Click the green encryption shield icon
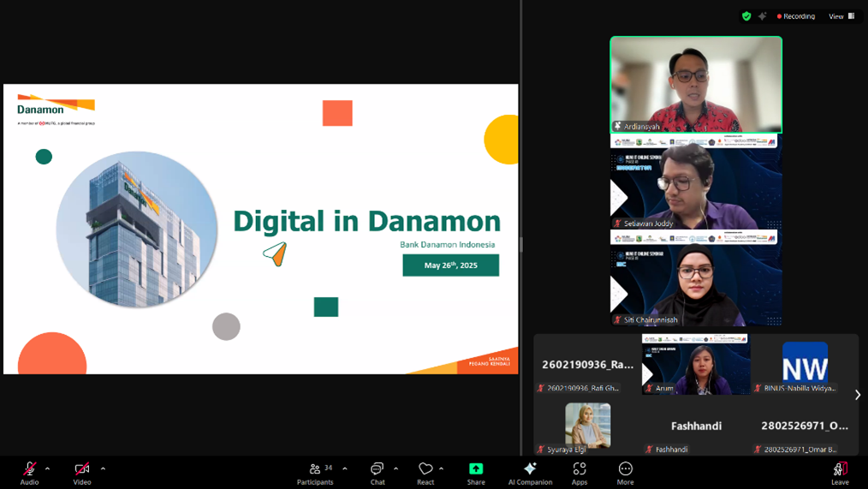 pos(746,16)
